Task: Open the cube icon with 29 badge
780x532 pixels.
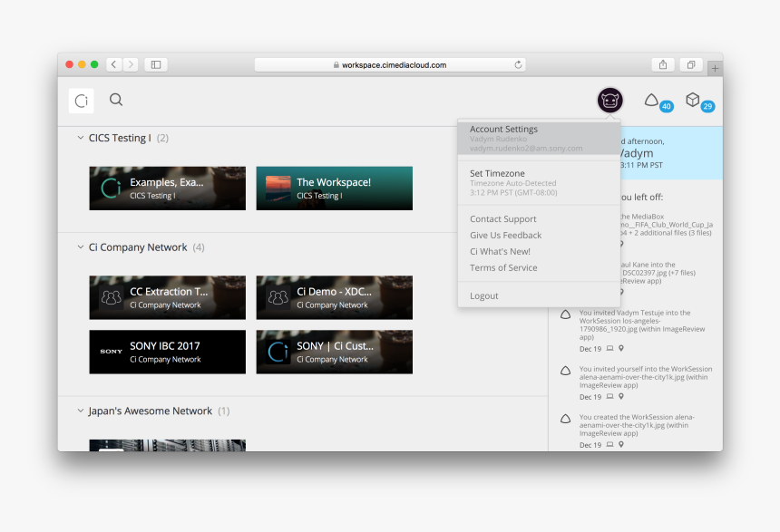Action: tap(693, 101)
